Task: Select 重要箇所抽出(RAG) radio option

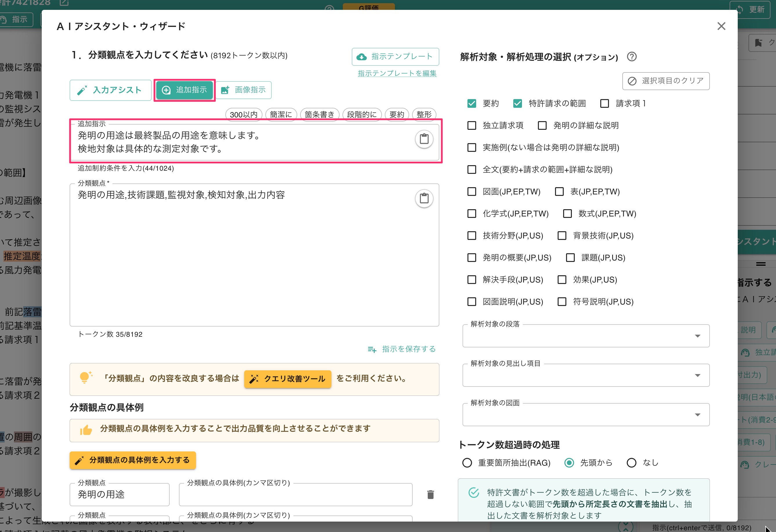Action: click(467, 463)
